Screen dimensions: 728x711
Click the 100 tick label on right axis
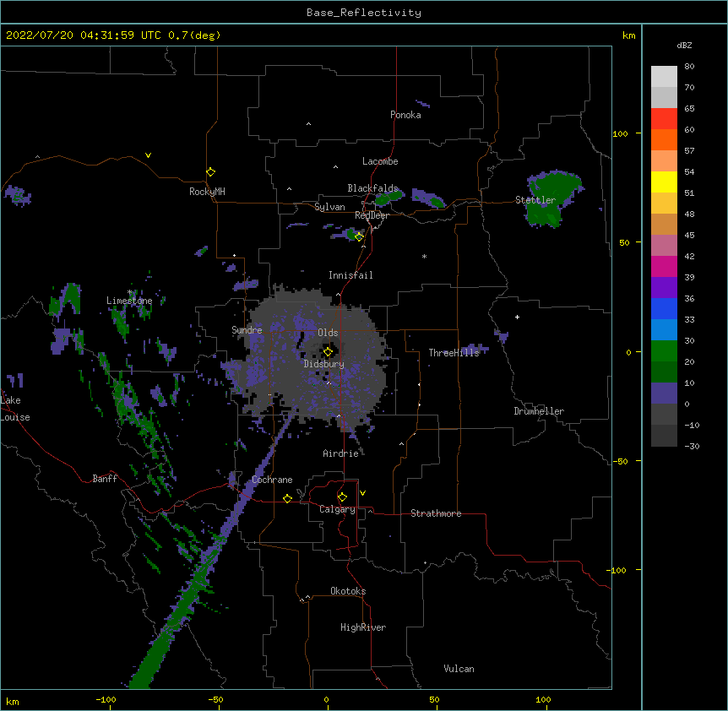point(620,133)
